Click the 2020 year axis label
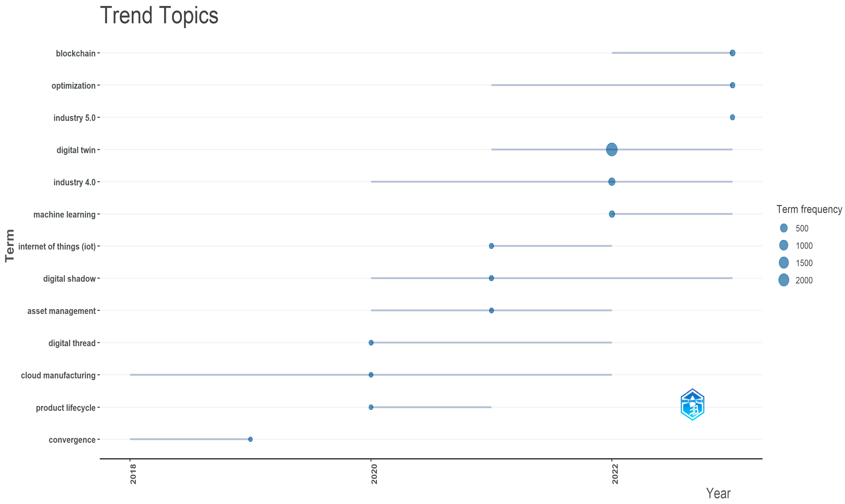Screen dimensions: 845x504 (374, 474)
